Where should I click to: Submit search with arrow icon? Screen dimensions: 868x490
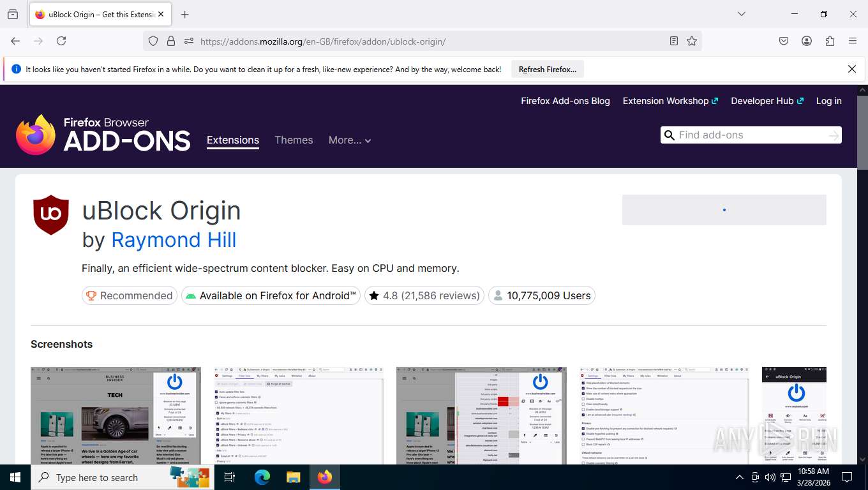[x=834, y=135]
